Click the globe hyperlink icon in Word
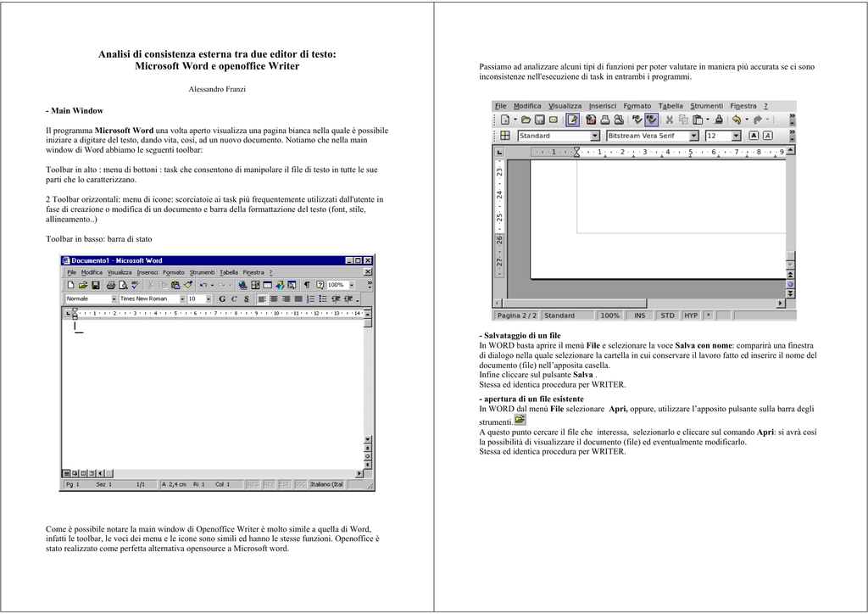 [x=242, y=285]
